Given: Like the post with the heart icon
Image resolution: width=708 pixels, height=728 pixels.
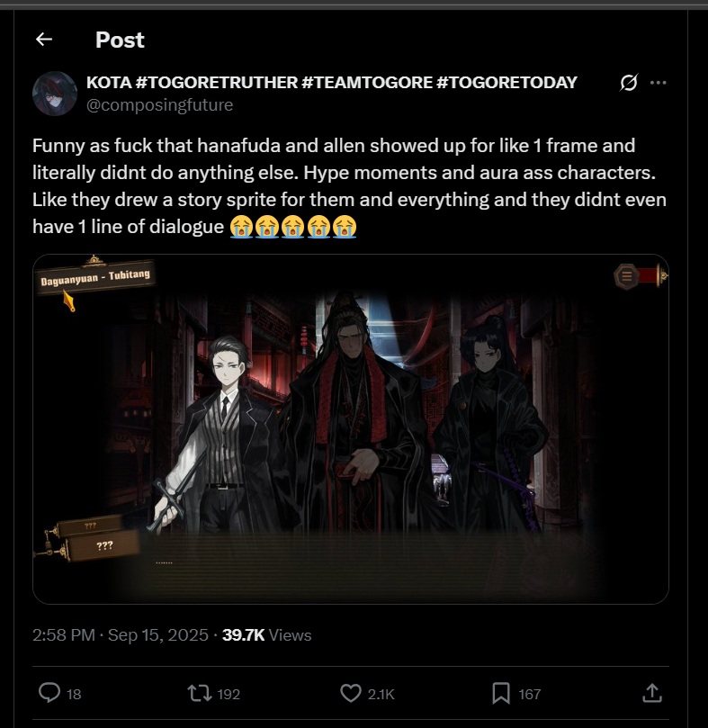Looking at the screenshot, I should pos(351,693).
